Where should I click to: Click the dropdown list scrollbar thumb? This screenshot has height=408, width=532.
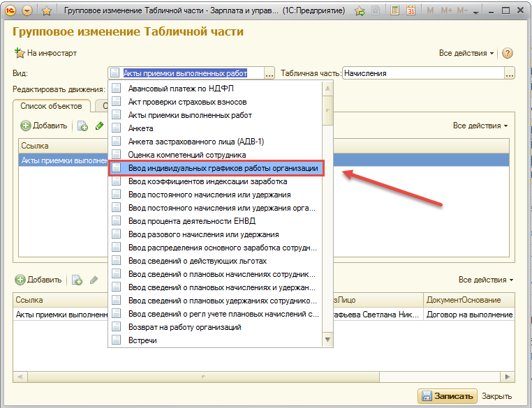coord(327,110)
